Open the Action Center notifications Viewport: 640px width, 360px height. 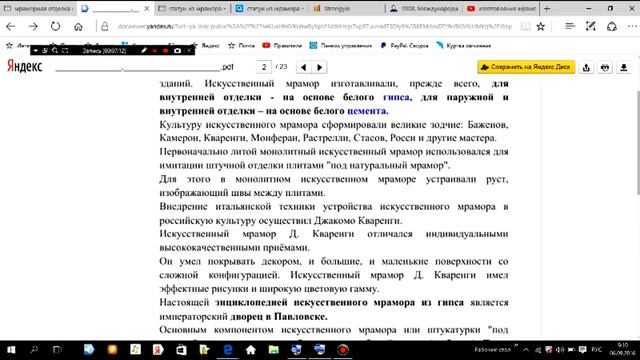582,350
